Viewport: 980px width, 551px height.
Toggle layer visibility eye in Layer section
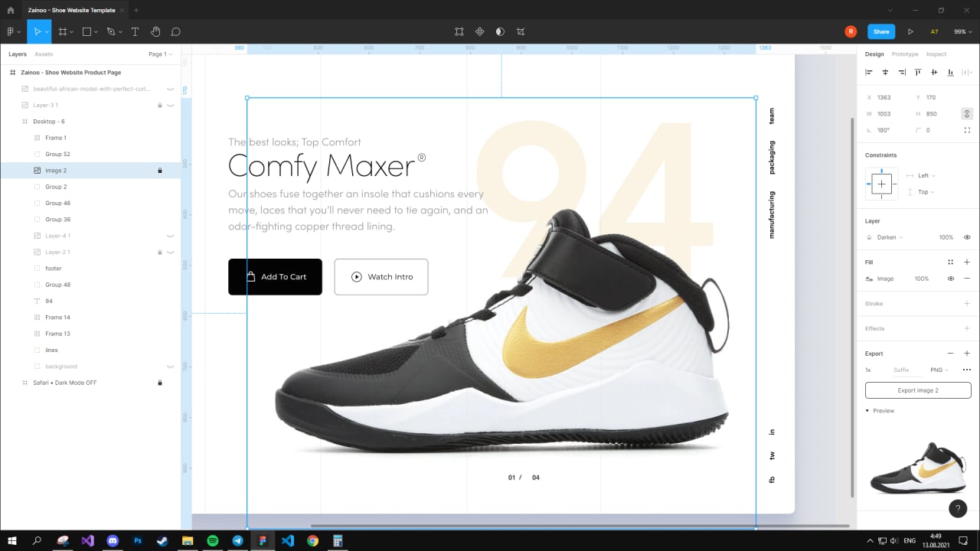967,237
